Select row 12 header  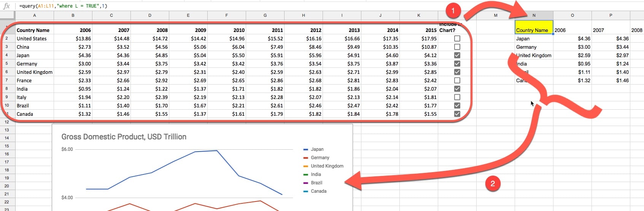tap(7, 122)
